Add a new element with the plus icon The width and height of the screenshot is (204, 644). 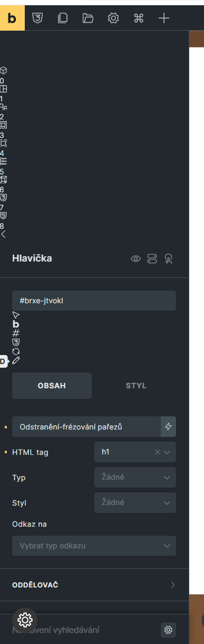164,18
